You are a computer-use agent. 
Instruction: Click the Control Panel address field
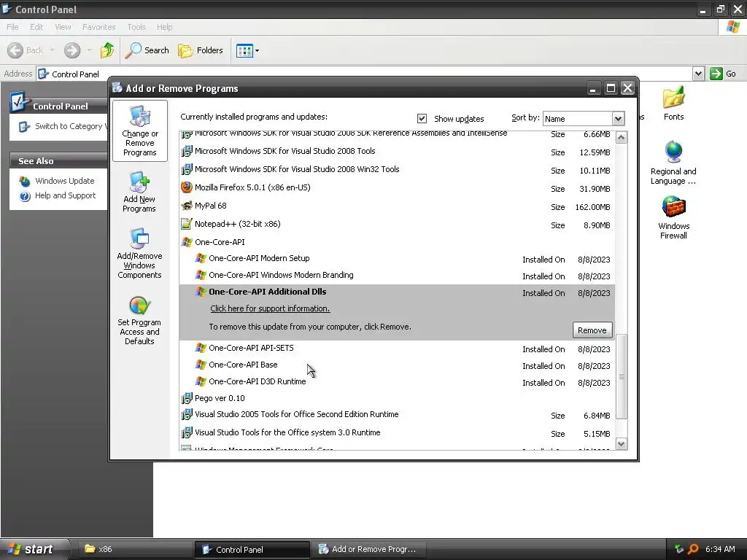(x=365, y=74)
